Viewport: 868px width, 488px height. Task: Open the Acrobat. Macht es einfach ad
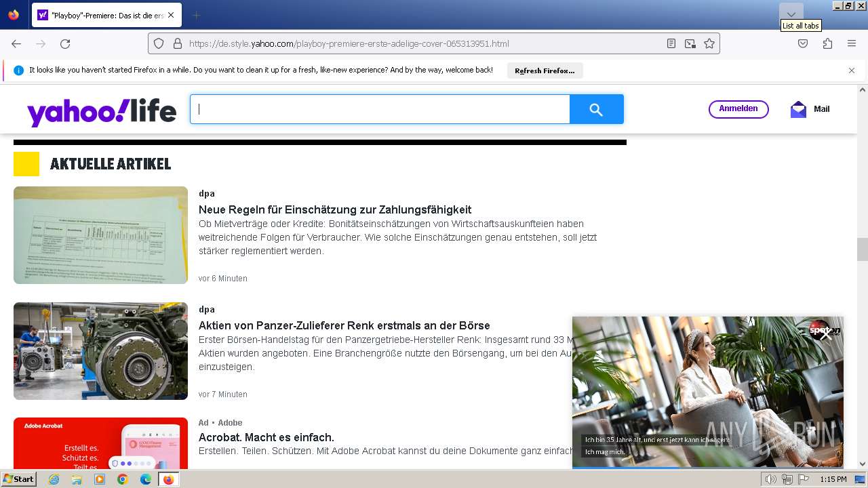[267, 437]
